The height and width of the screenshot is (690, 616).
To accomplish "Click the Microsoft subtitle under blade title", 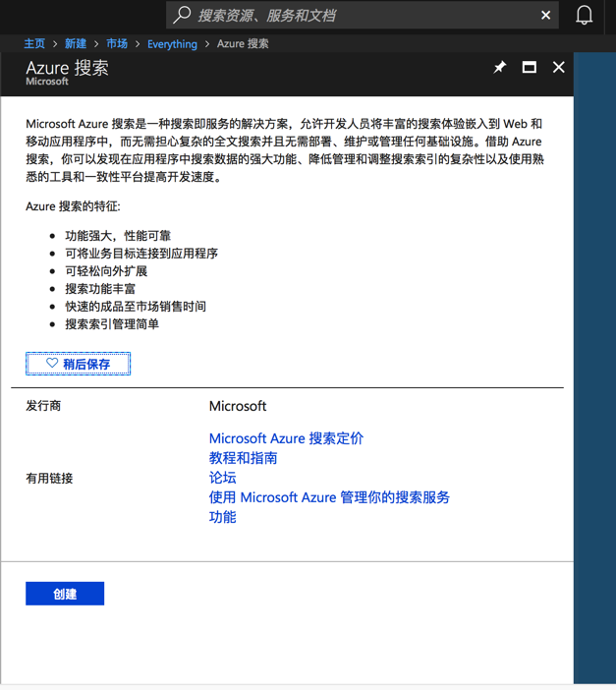I will (x=47, y=82).
